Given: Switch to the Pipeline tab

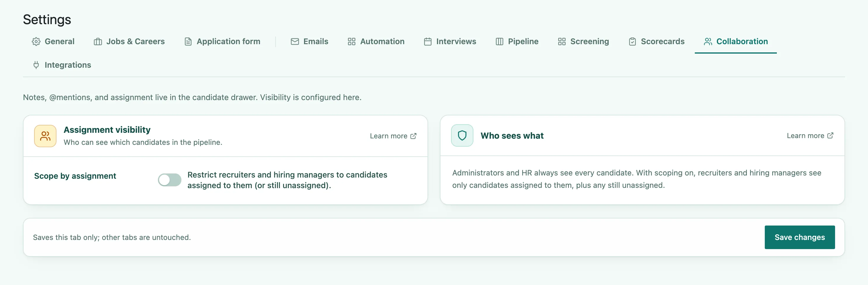Looking at the screenshot, I should tap(517, 42).
